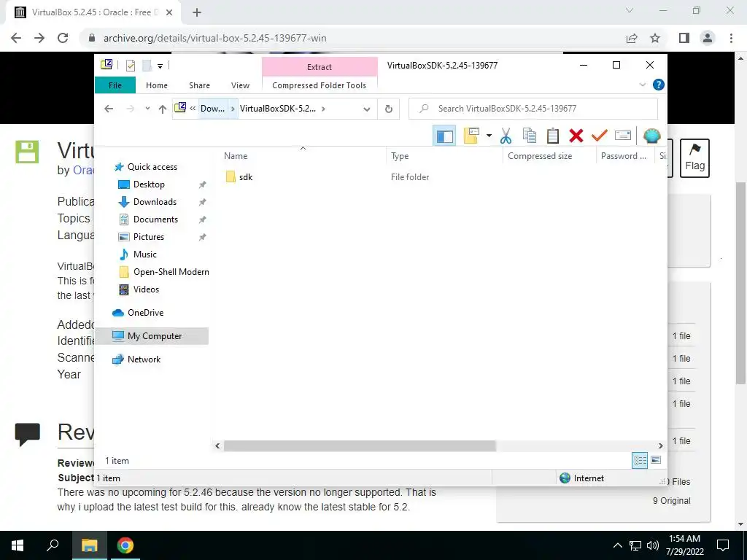Expand chevron after VirtualBoxSDK-5.2... breadcrumb
The width and height of the screenshot is (747, 560).
pyautogui.click(x=323, y=109)
